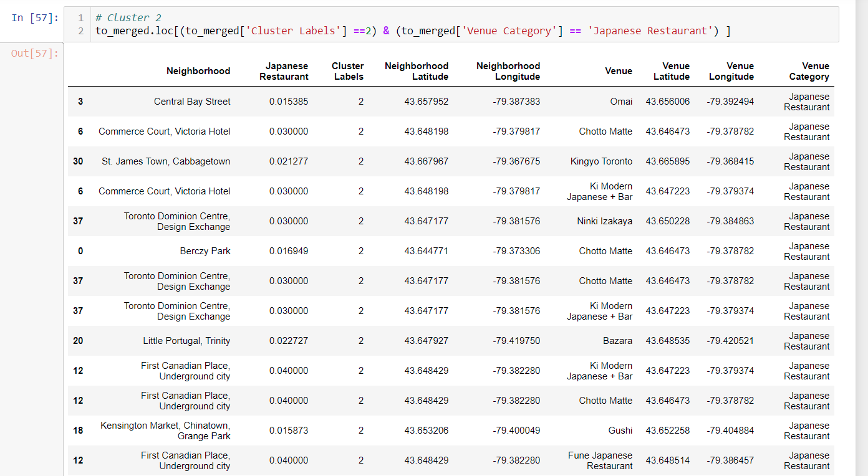868x476 pixels.
Task: Select row index 30
Action: [x=78, y=161]
